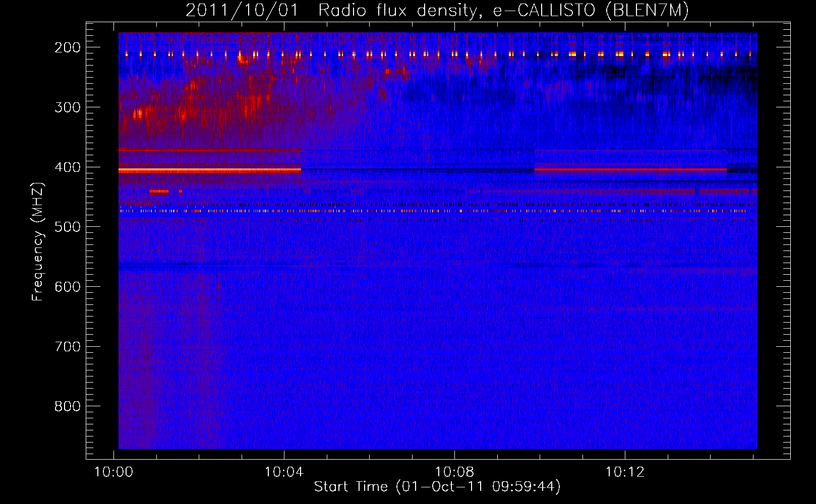Click the 10:00 time tick label

click(113, 472)
